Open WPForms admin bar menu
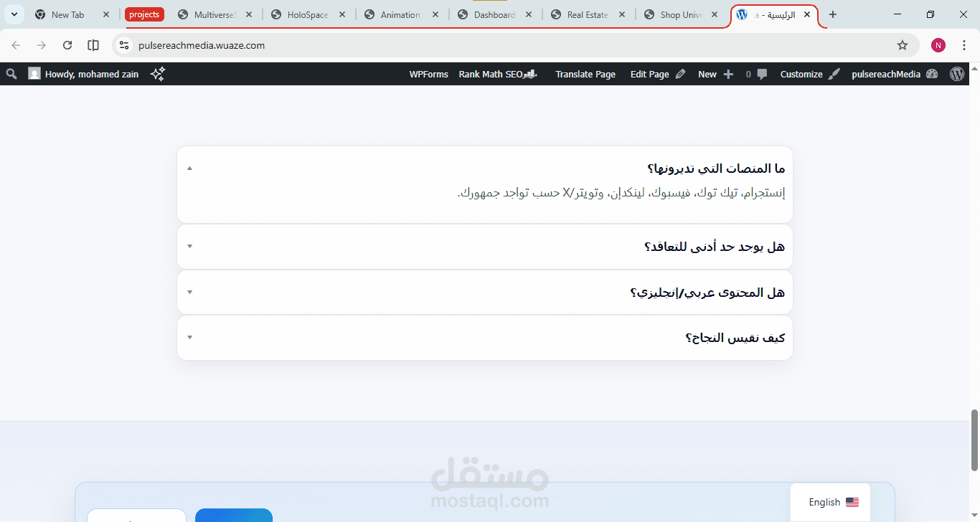 (428, 74)
